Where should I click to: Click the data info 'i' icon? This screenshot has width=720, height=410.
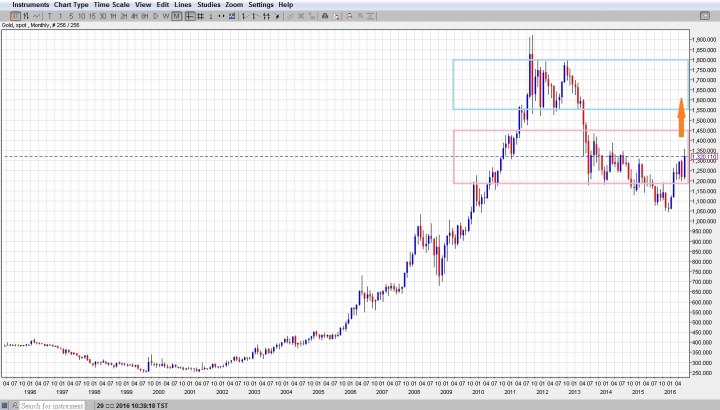click(x=211, y=16)
